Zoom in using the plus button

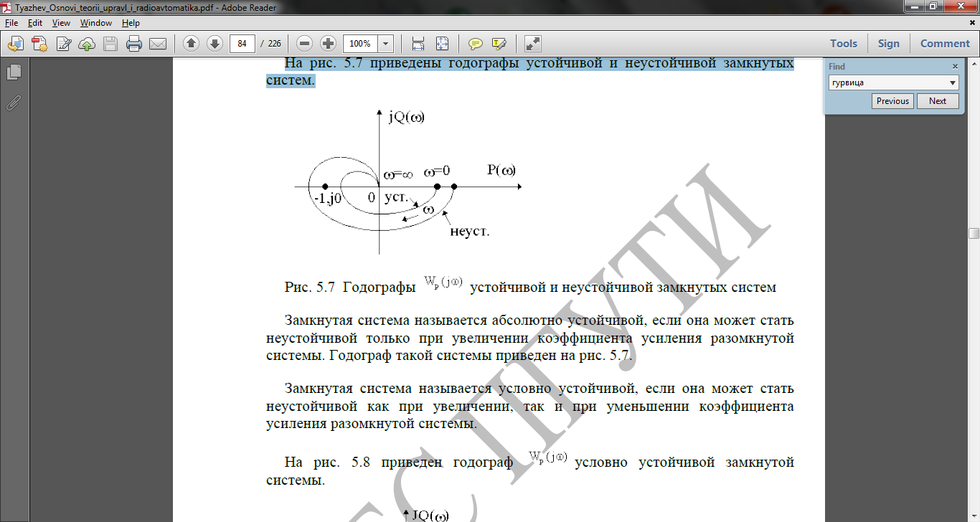pyautogui.click(x=329, y=44)
